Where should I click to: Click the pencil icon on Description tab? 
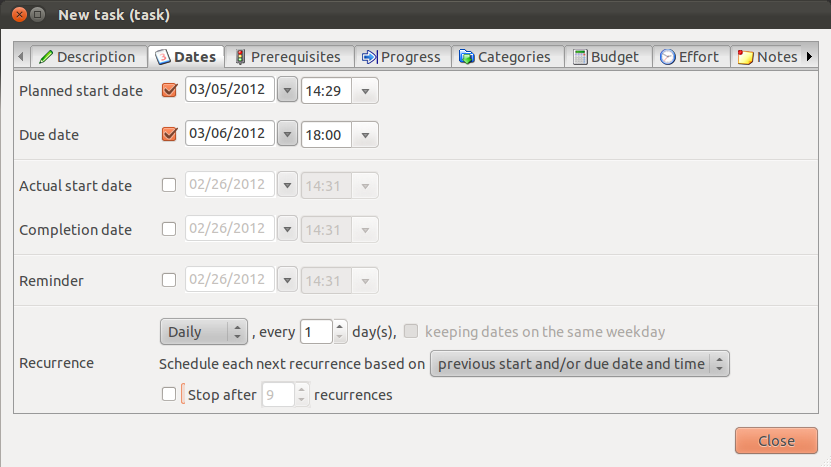coord(46,57)
